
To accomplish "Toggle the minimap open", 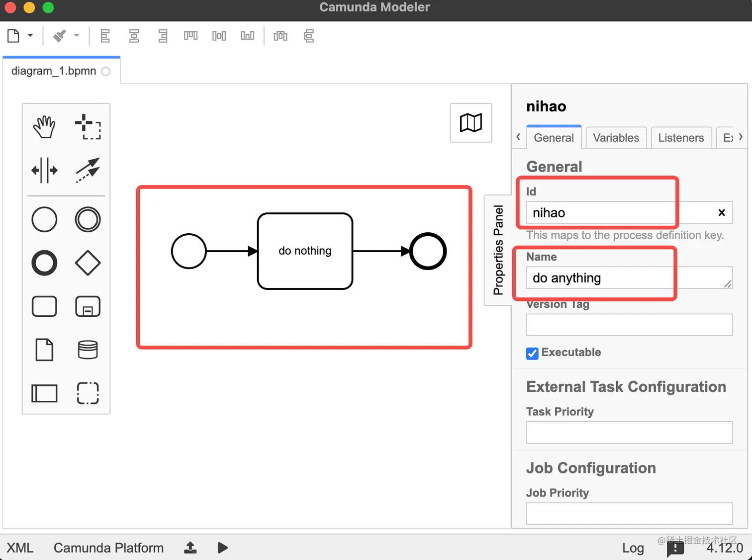I will pos(470,123).
